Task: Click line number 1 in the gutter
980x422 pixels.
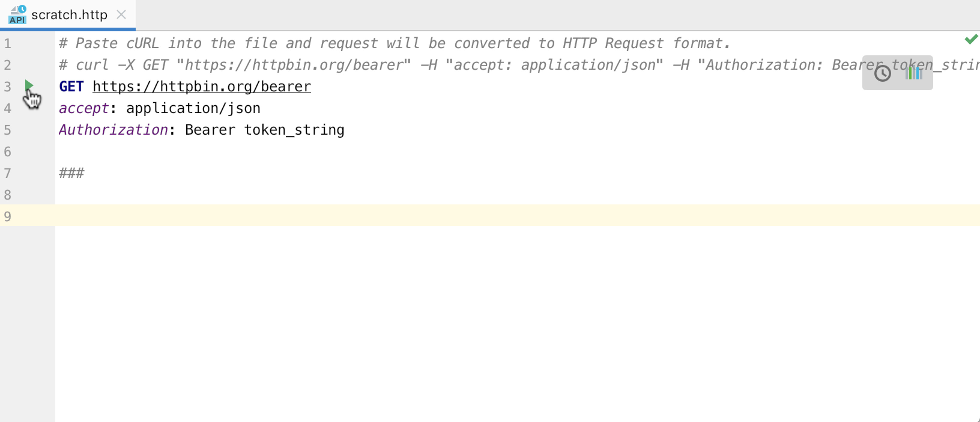Action: click(7, 43)
